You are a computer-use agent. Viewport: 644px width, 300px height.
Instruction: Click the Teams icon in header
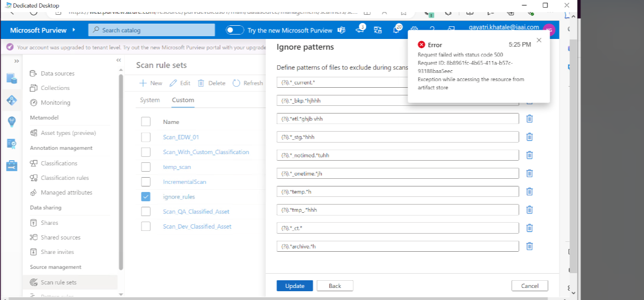tap(341, 30)
